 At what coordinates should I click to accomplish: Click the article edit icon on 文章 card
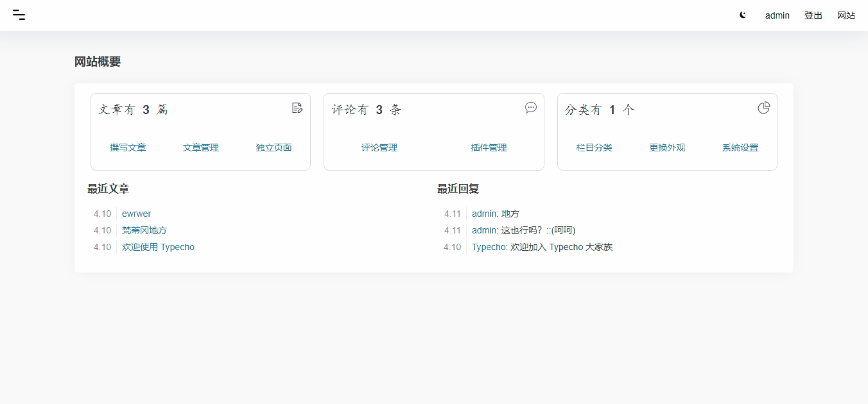pyautogui.click(x=297, y=108)
